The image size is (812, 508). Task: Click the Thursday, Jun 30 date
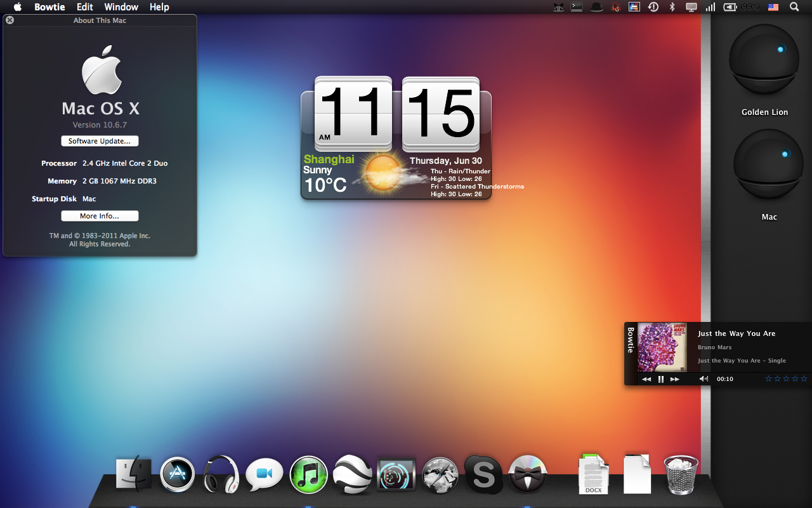pyautogui.click(x=445, y=161)
